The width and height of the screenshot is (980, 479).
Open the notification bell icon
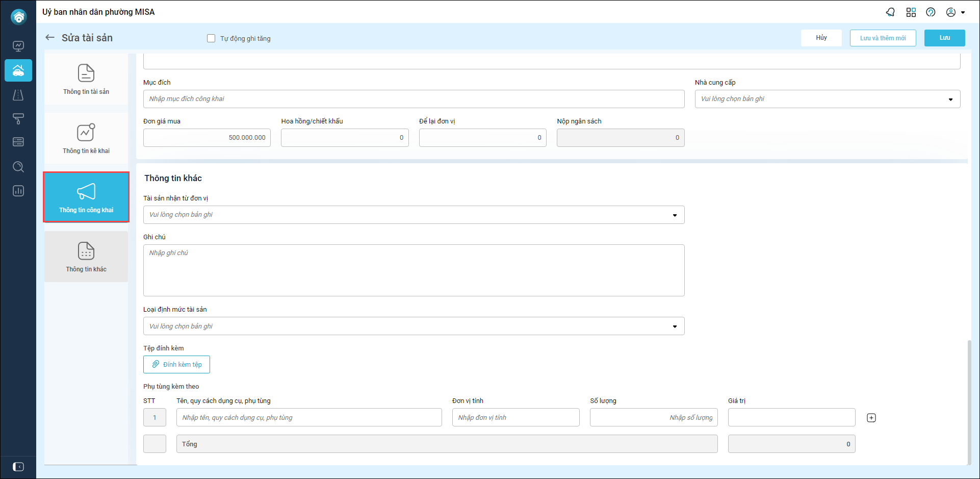(x=890, y=12)
